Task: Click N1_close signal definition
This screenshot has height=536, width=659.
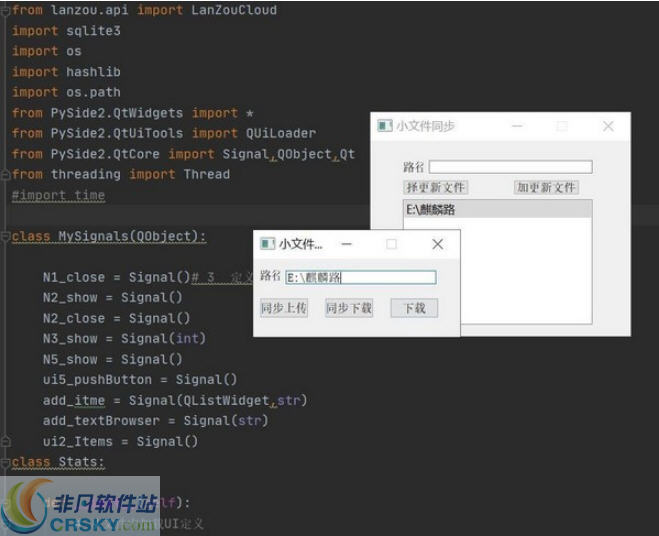Action: (116, 277)
